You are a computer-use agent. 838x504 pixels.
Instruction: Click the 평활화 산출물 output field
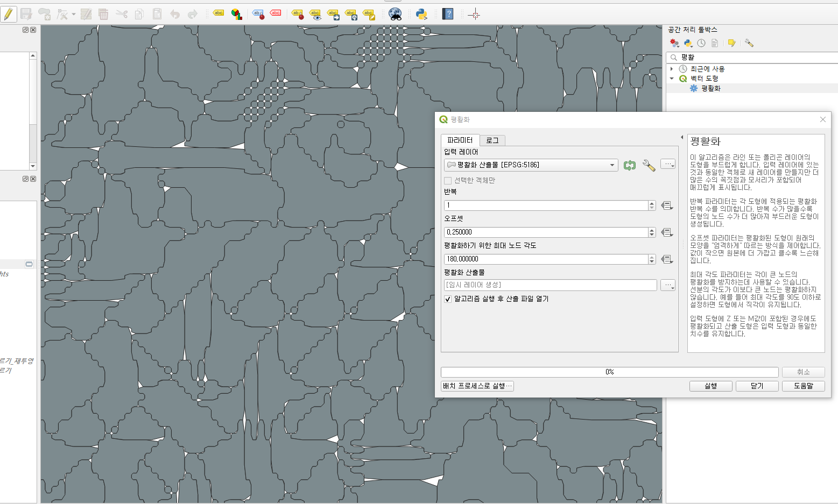550,285
